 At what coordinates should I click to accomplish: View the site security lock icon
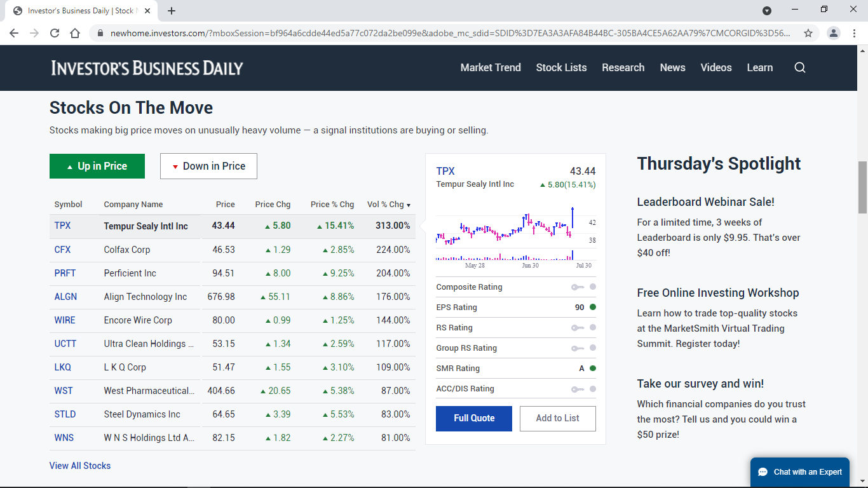click(100, 33)
